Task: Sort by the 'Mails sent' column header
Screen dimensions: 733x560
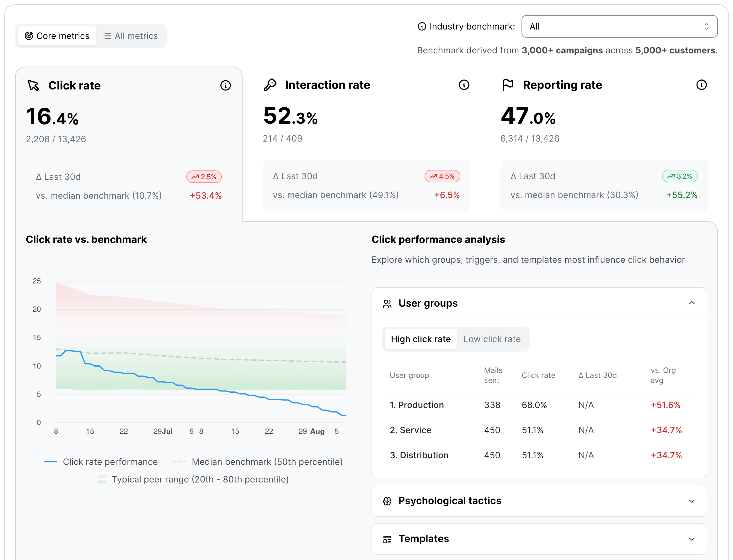Action: tap(493, 375)
